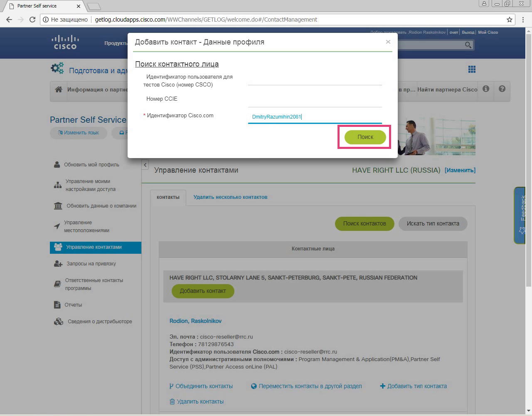This screenshot has height=416, width=532.
Task: Bookmark page using the star icon
Action: pos(509,20)
